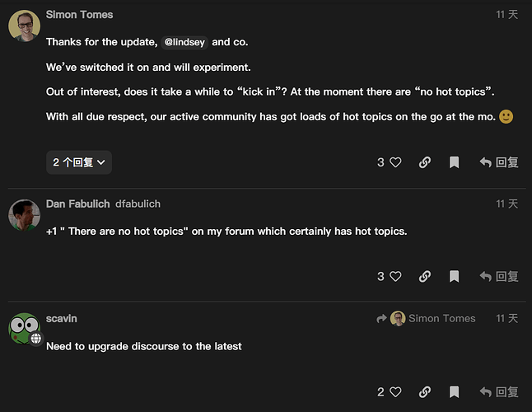
Task: Reply to Simon Tomes' post
Action: click(x=499, y=162)
